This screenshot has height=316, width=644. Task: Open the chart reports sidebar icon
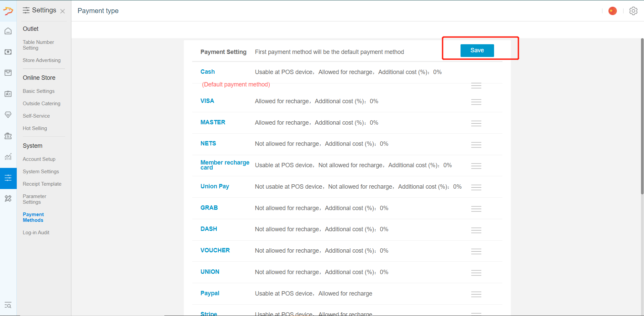coord(8,156)
